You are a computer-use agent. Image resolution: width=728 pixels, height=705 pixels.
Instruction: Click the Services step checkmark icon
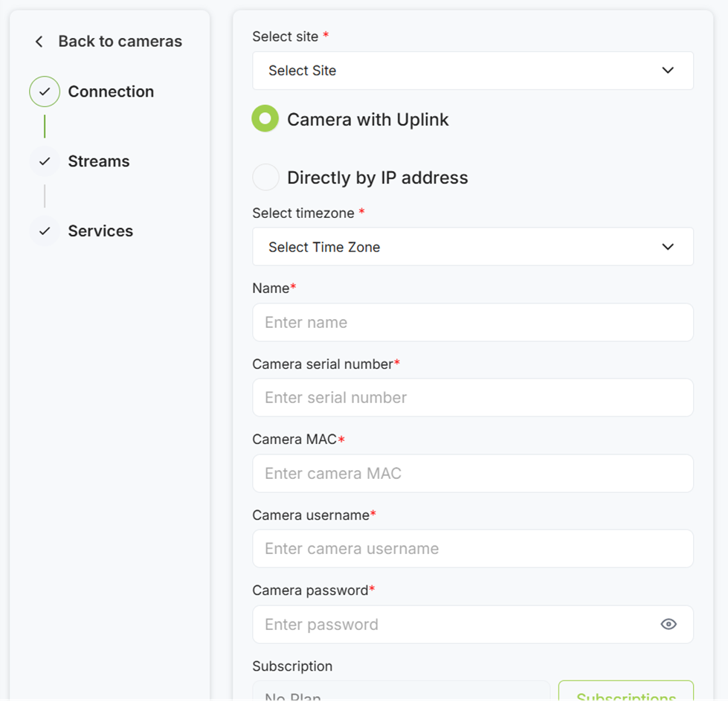pos(45,231)
